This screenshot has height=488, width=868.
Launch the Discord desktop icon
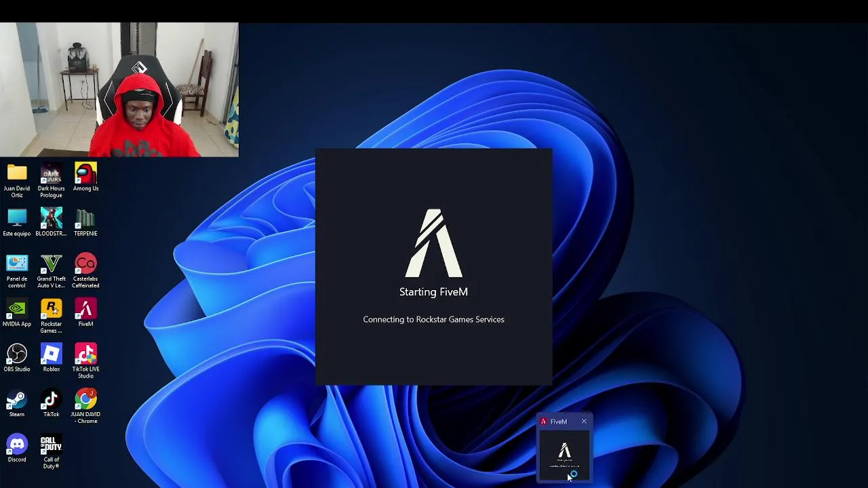coord(17,449)
